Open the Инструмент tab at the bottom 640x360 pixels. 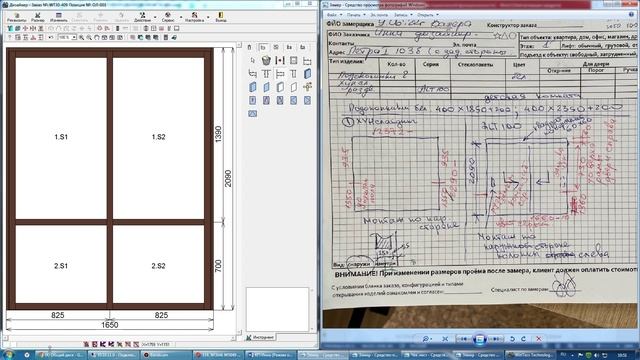pos(261,337)
